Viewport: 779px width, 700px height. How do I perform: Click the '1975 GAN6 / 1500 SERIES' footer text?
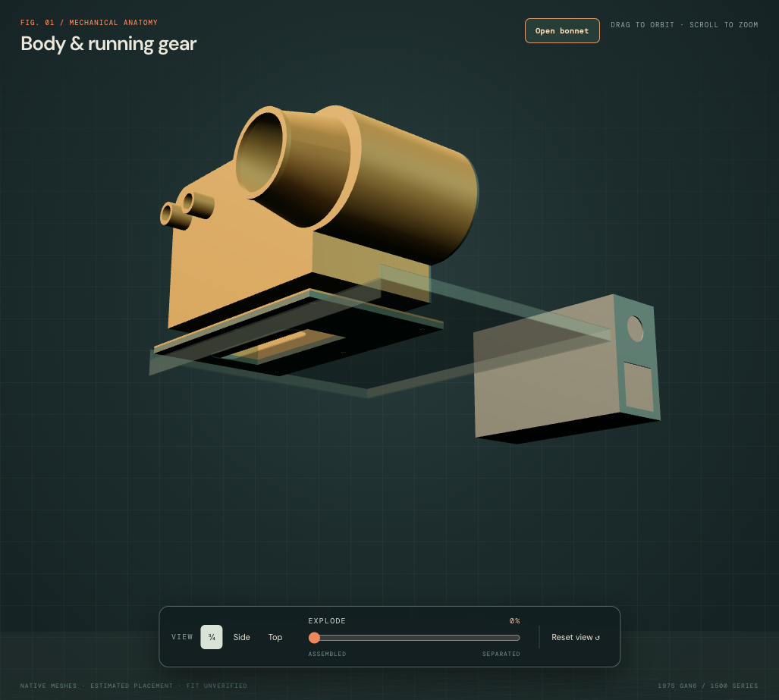pyautogui.click(x=708, y=686)
